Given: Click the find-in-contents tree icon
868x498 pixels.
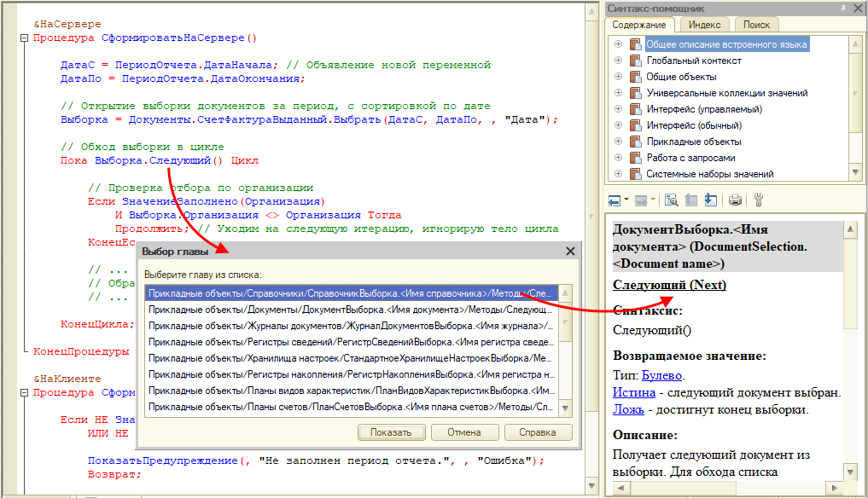Looking at the screenshot, I should click(672, 200).
